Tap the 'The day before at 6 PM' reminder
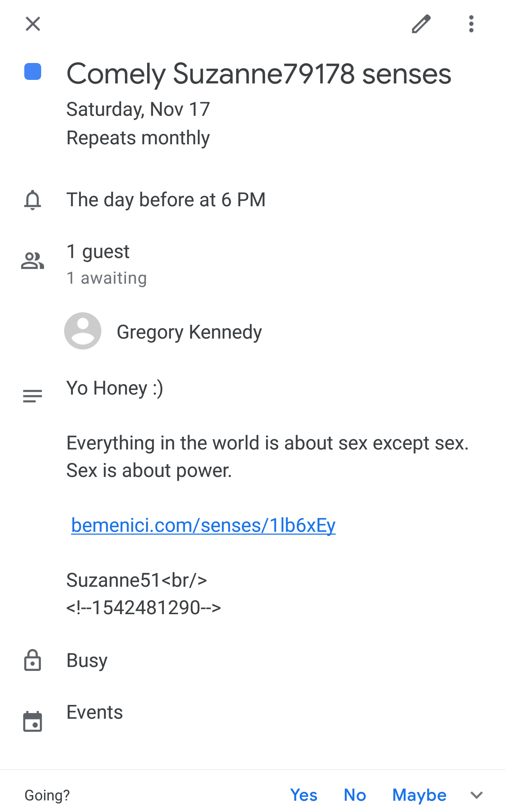This screenshot has height=812, width=506. coord(166,200)
